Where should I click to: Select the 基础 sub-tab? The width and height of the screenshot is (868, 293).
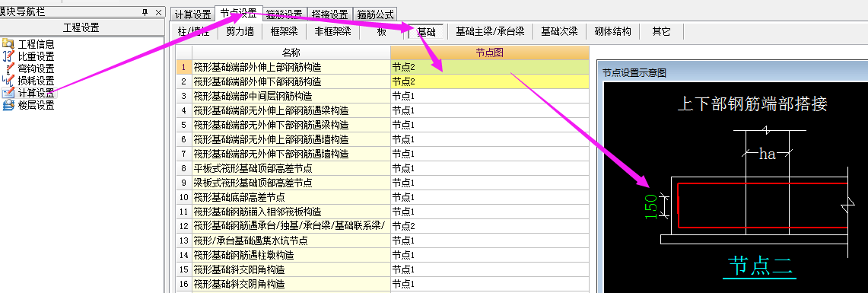(426, 32)
